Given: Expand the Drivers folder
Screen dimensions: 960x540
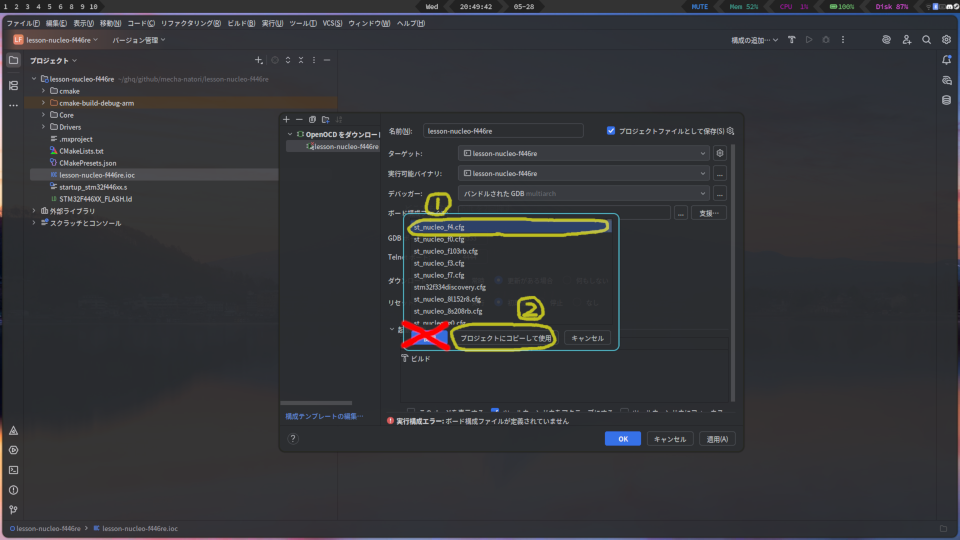Looking at the screenshot, I should 43,127.
